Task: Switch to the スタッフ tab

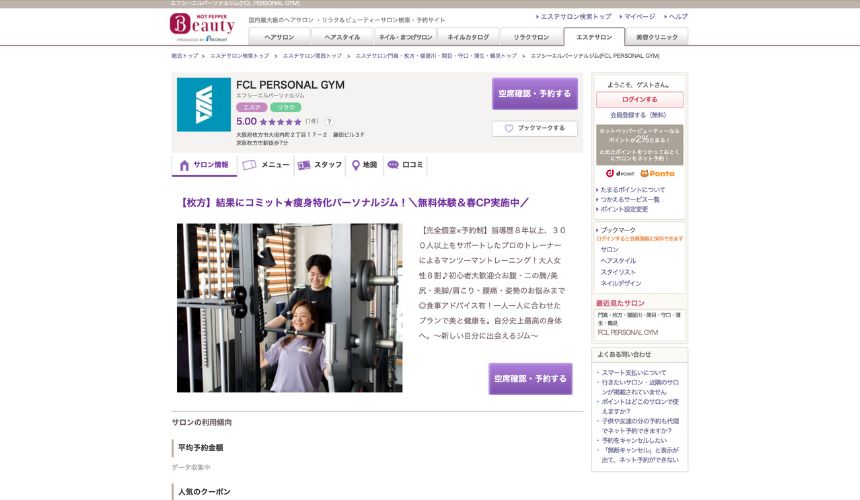Action: [x=320, y=165]
